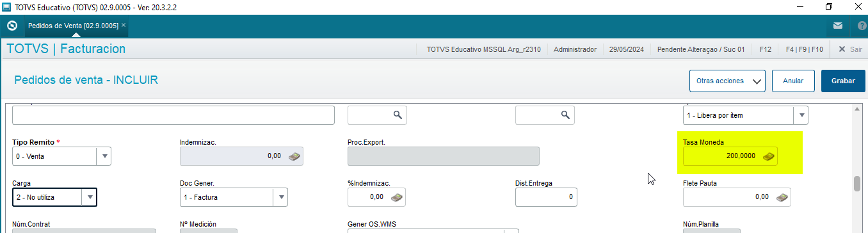Expand the Carga dropdown
Viewport: 868px width, 233px height.
[90, 197]
